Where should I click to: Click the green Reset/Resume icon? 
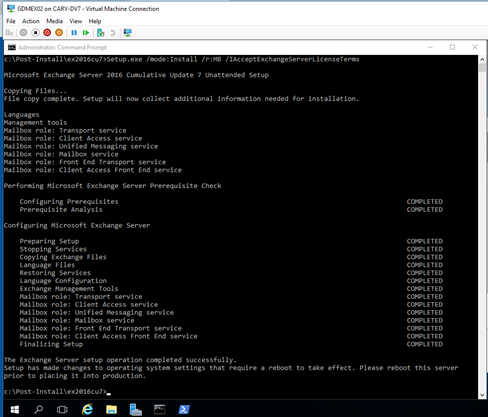(86, 33)
